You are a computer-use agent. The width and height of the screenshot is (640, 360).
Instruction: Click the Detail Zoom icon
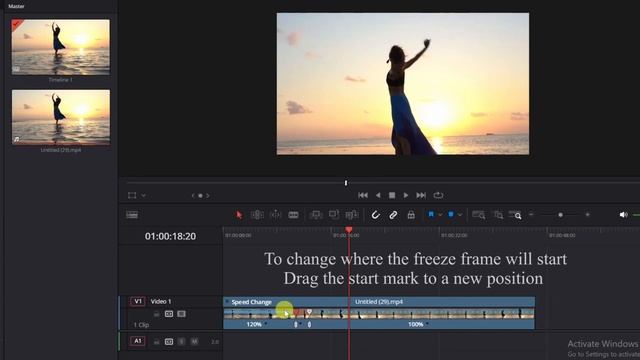click(498, 215)
